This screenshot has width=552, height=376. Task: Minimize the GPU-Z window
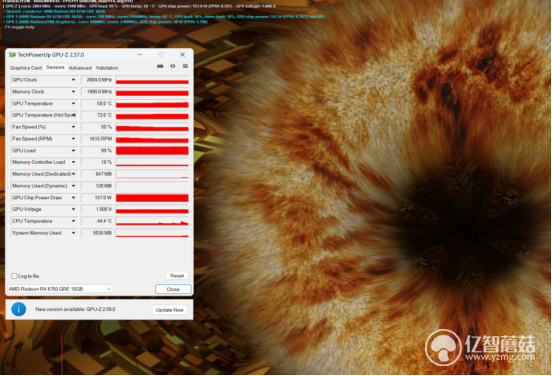point(139,55)
